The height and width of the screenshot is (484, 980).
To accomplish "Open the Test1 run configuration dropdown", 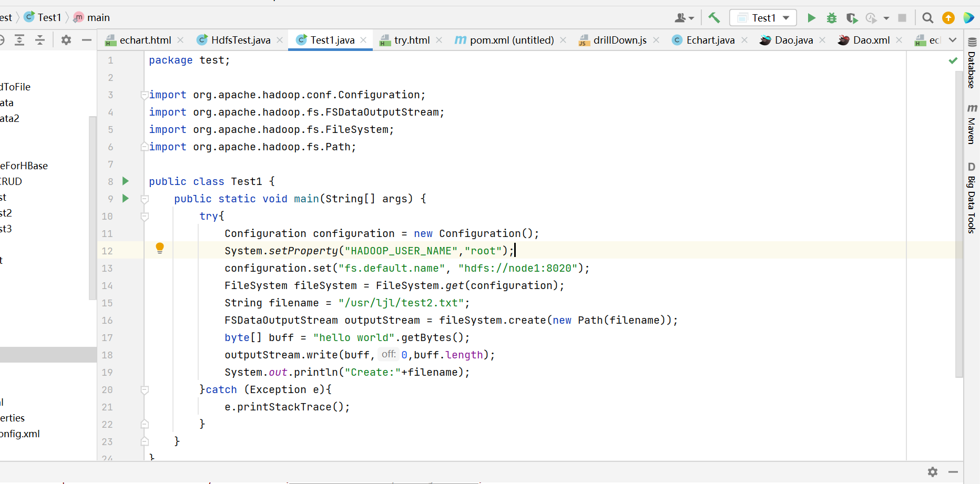I will pos(763,18).
